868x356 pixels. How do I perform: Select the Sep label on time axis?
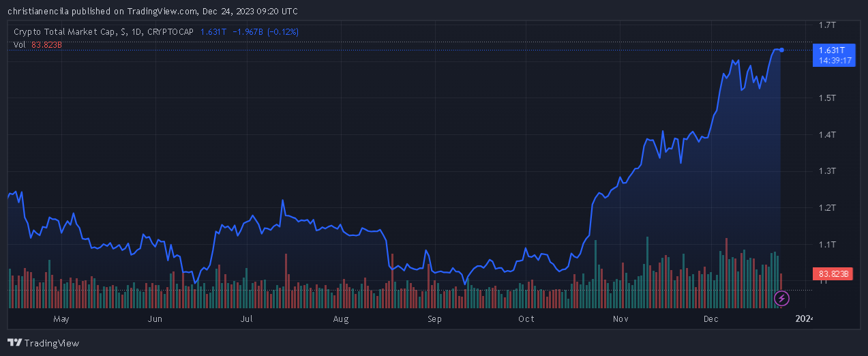[434, 319]
